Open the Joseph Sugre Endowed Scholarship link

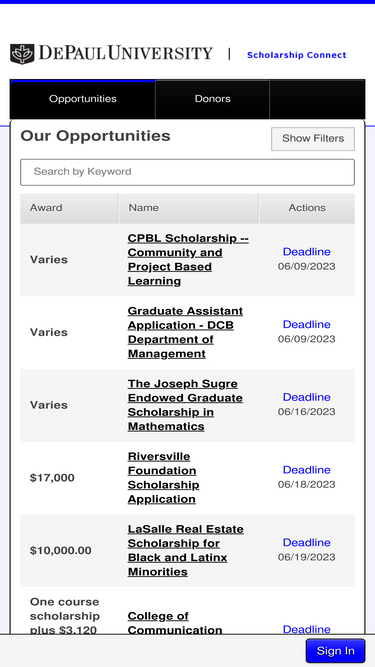185,405
